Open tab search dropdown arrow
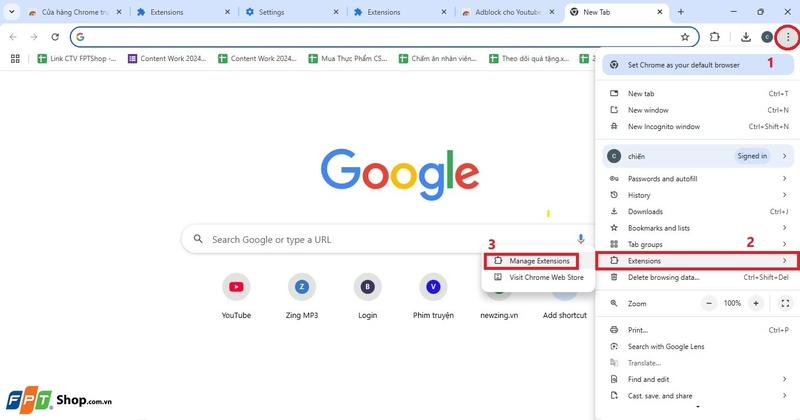This screenshot has width=800, height=420. click(11, 12)
